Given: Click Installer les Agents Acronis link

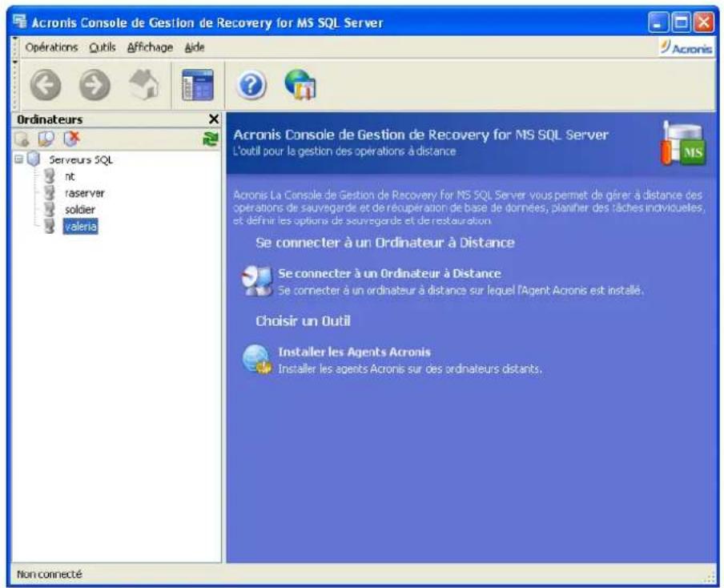Looking at the screenshot, I should click(x=354, y=352).
